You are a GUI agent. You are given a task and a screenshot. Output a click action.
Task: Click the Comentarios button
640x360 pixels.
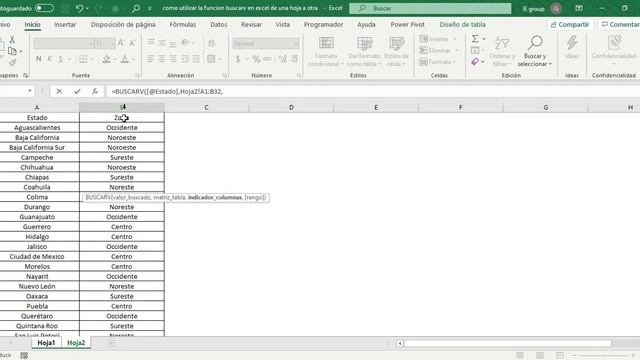[x=620, y=24]
